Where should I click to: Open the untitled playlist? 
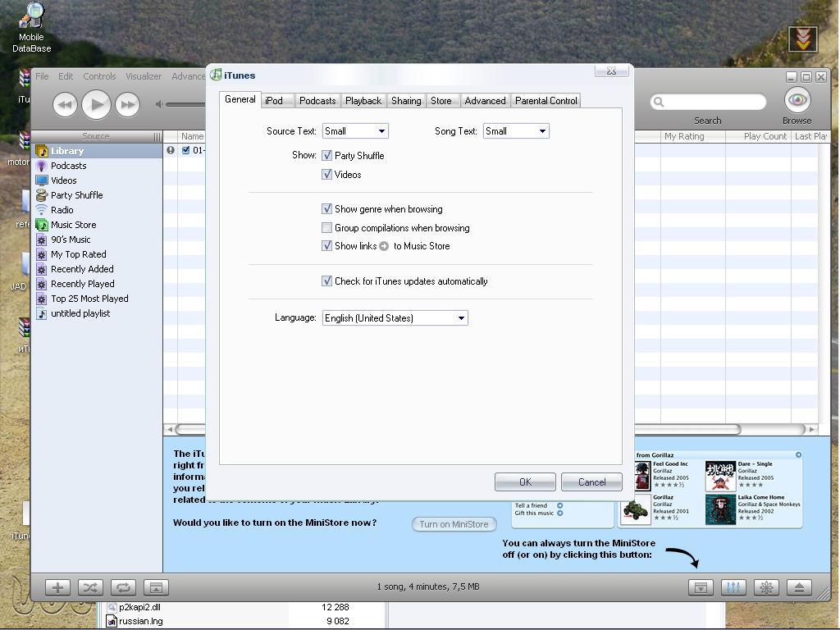[x=97, y=313]
